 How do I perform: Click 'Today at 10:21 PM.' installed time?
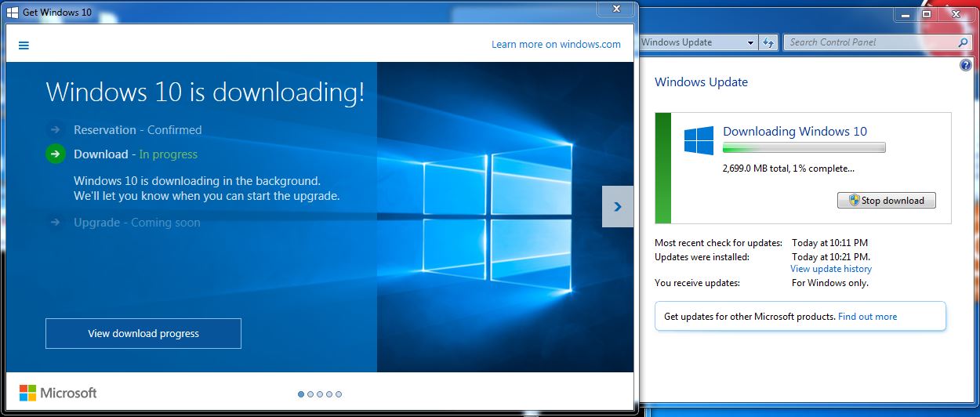[831, 256]
